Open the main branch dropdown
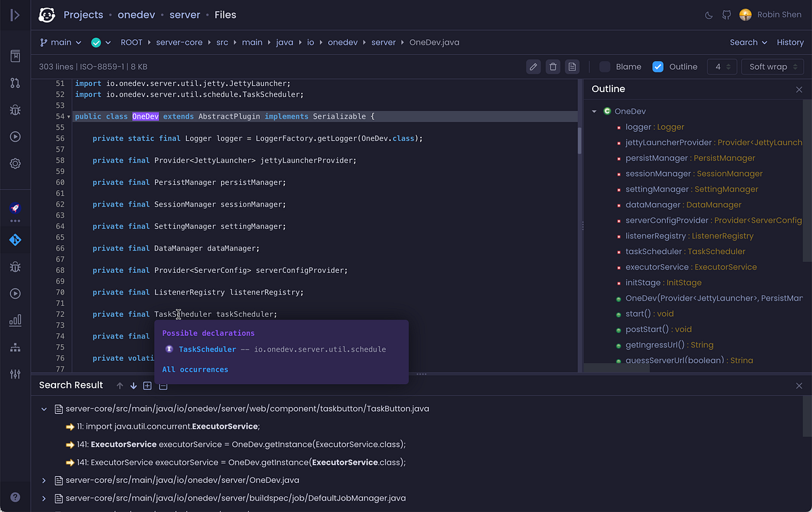This screenshot has width=812, height=512. click(x=60, y=41)
